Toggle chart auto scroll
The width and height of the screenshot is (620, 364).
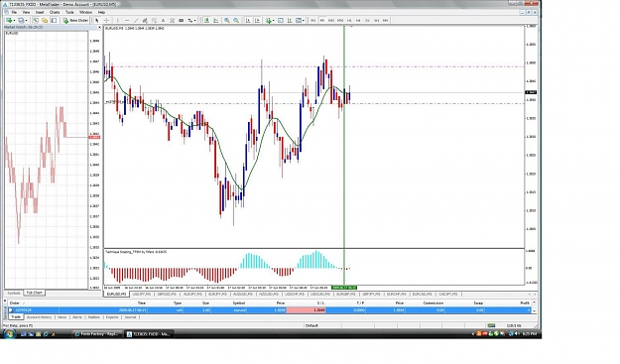point(248,20)
